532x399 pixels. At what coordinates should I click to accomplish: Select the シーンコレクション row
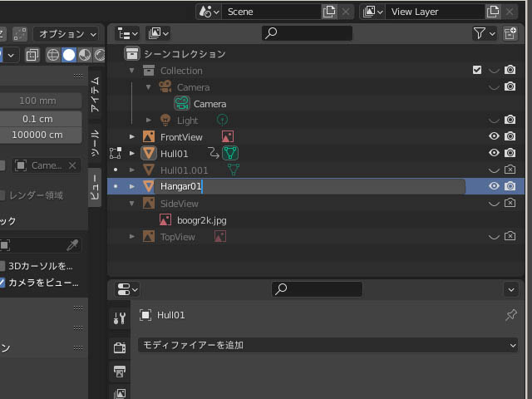click(316, 53)
